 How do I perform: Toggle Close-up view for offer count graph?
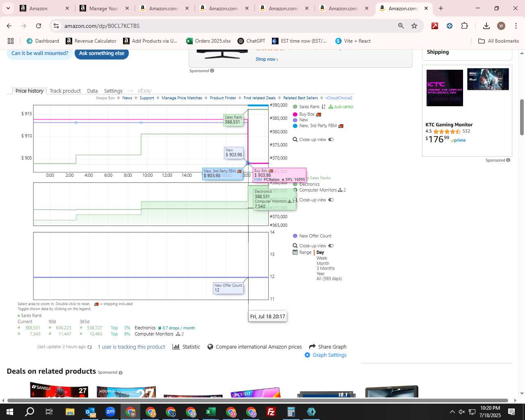[x=331, y=246]
